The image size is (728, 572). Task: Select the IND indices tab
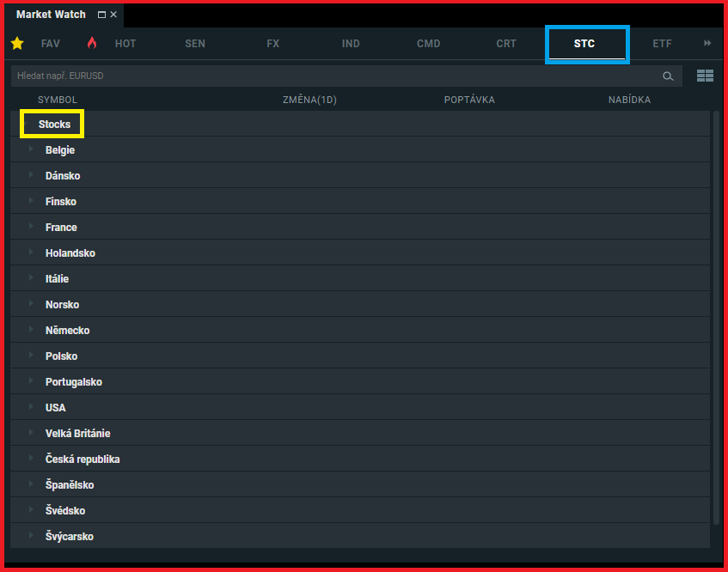point(351,44)
